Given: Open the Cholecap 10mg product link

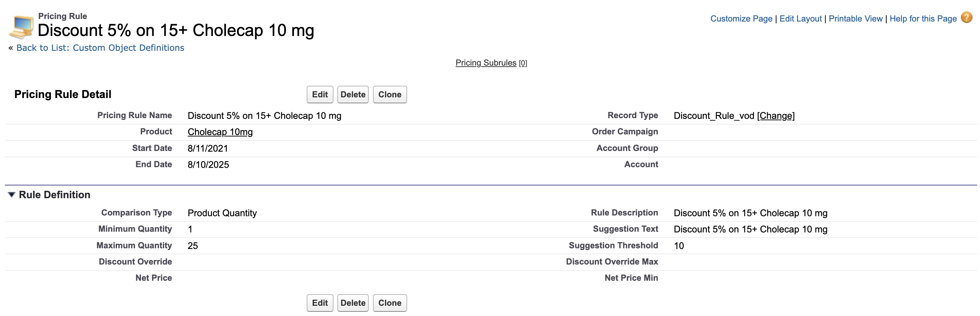Looking at the screenshot, I should [220, 132].
